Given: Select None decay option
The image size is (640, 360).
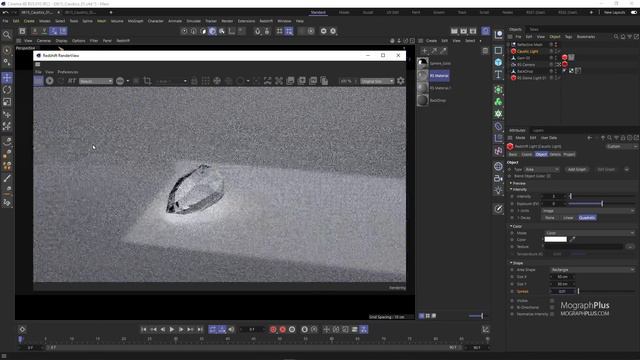Looking at the screenshot, I should click(x=550, y=218).
